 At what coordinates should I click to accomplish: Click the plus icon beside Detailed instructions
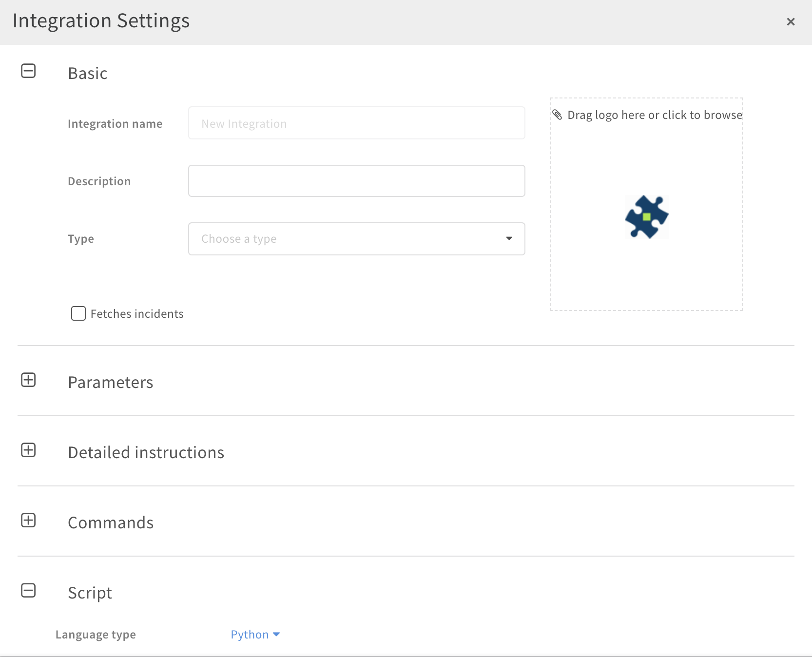click(x=28, y=450)
